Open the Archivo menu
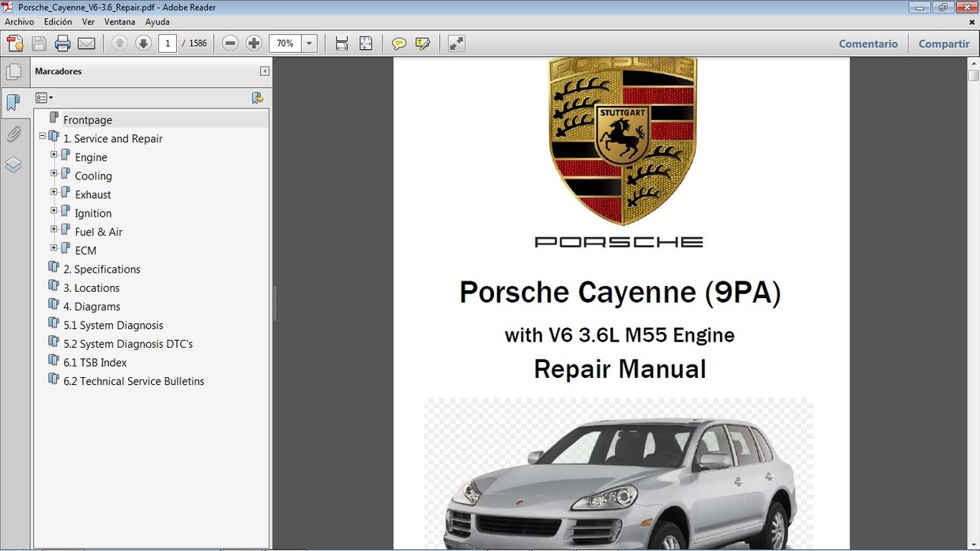The image size is (980, 551). click(19, 22)
